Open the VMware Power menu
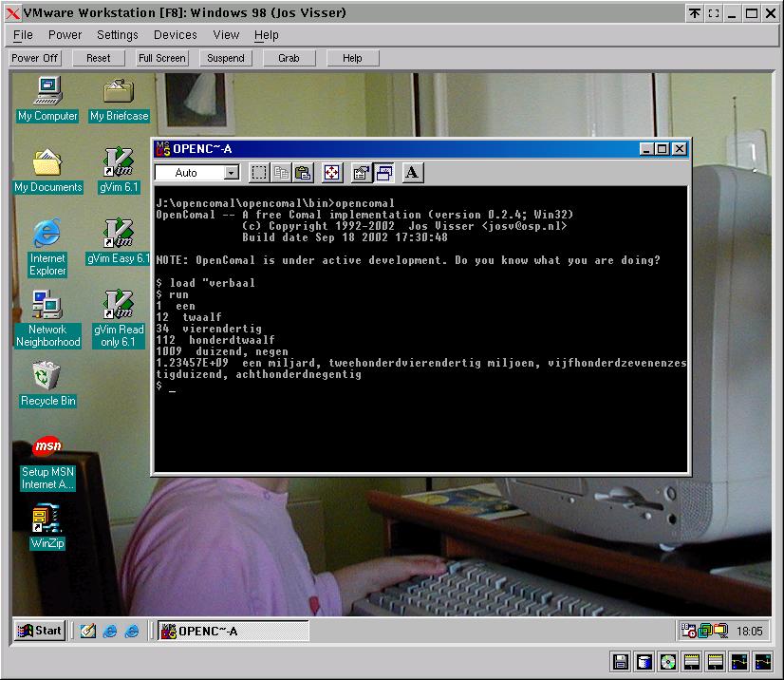 point(65,35)
